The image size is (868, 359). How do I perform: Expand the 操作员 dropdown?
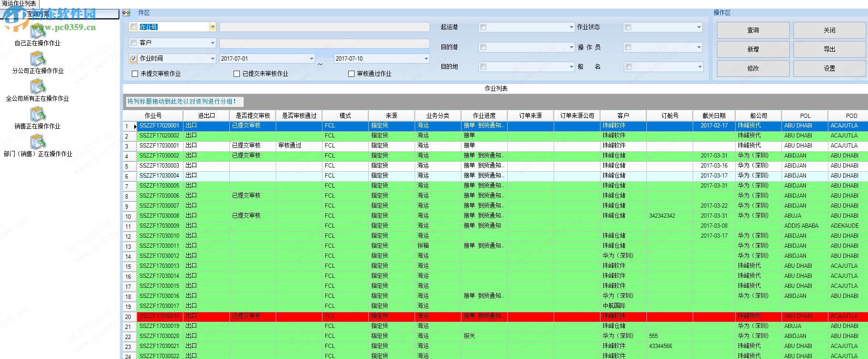click(x=699, y=47)
